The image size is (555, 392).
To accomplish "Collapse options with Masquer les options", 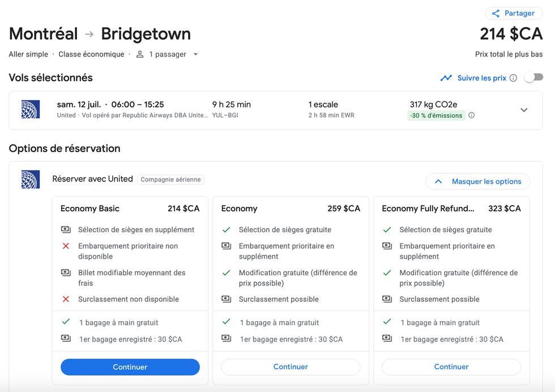I will pos(477,181).
